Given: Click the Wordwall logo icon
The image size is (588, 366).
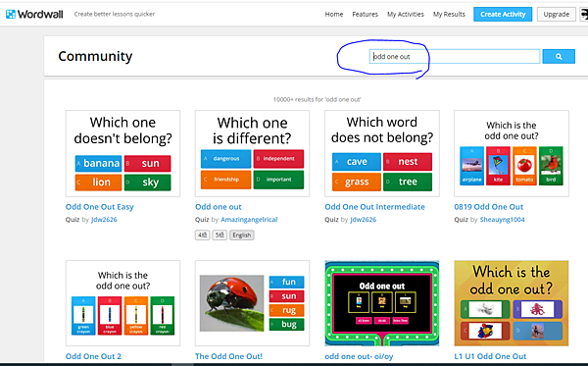Looking at the screenshot, I should pos(11,15).
